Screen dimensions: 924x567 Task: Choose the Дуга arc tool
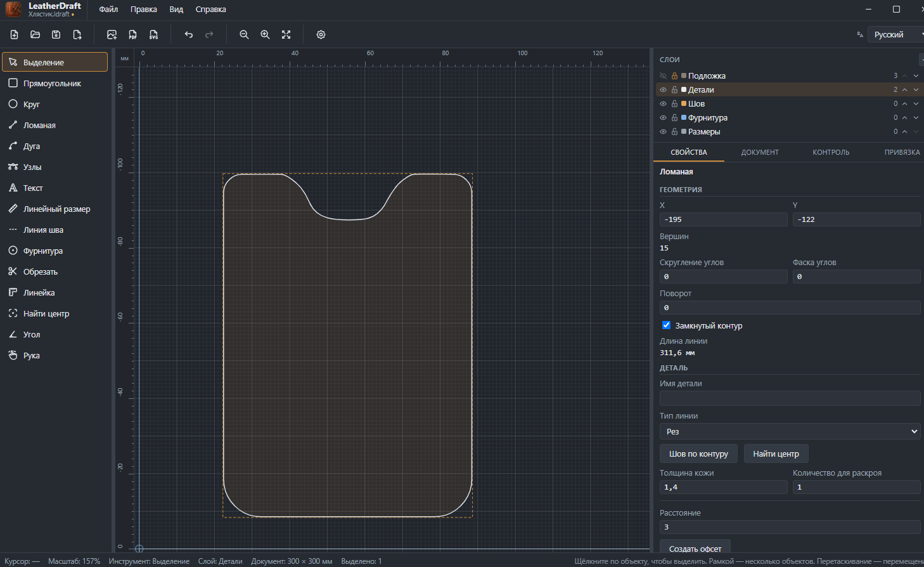point(55,146)
